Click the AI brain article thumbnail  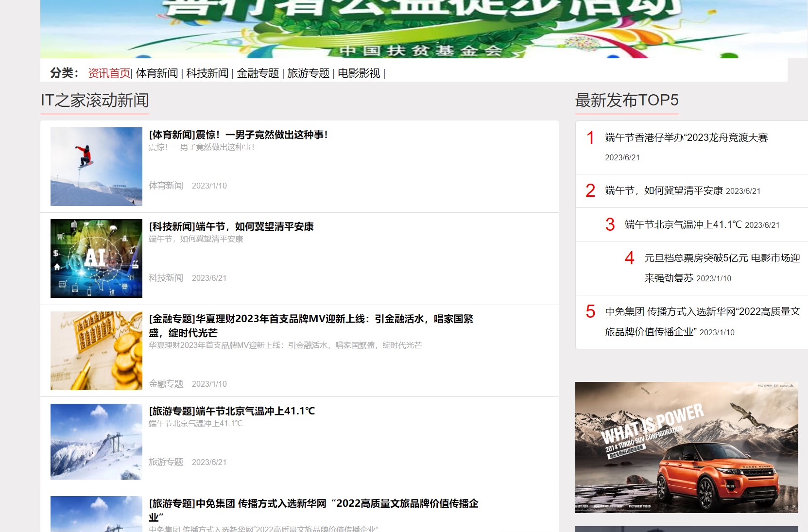pyautogui.click(x=96, y=258)
